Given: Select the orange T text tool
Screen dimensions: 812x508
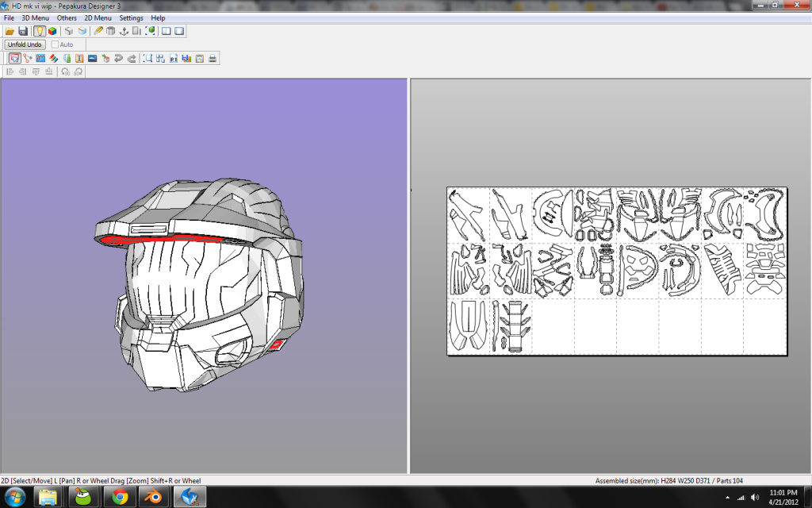Looking at the screenshot, I should pyautogui.click(x=79, y=59).
